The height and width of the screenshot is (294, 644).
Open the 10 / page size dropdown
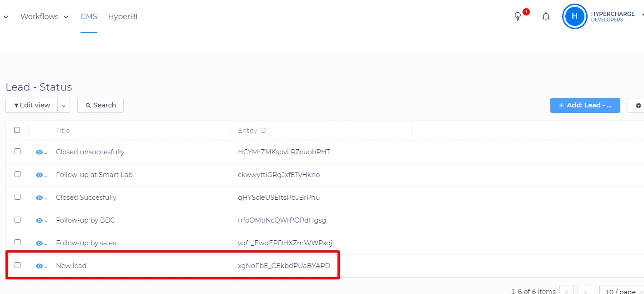622,292
